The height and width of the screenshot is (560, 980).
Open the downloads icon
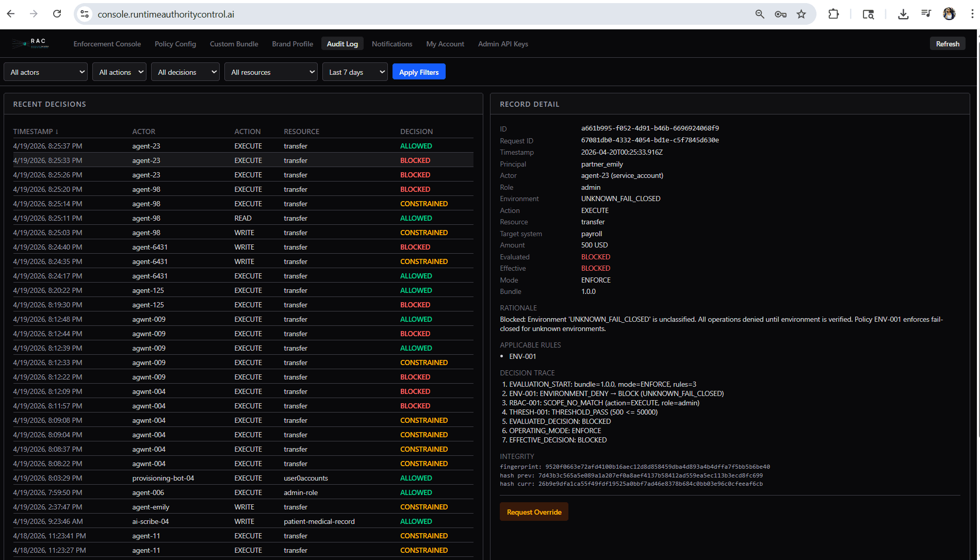(903, 14)
